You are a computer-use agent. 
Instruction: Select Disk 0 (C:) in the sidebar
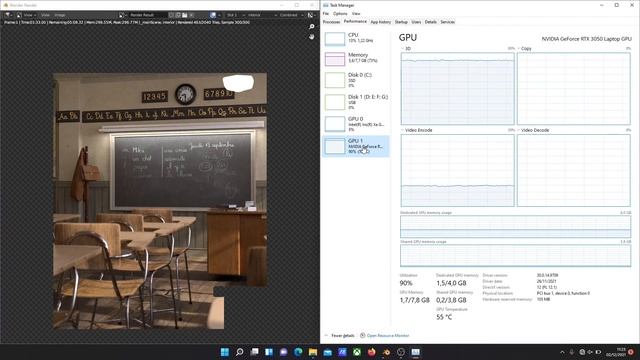[356, 80]
